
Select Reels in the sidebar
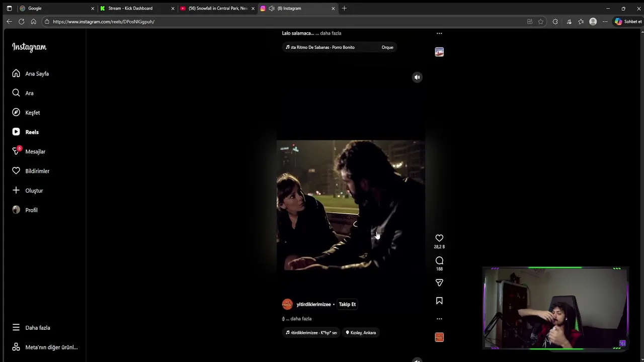26,132
